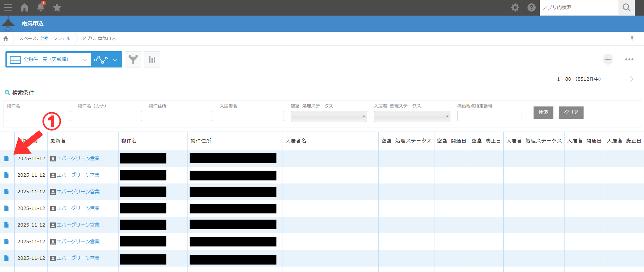Viewport: 644px width, 272px height.
Task: Open the help question mark icon
Action: pos(532,7)
